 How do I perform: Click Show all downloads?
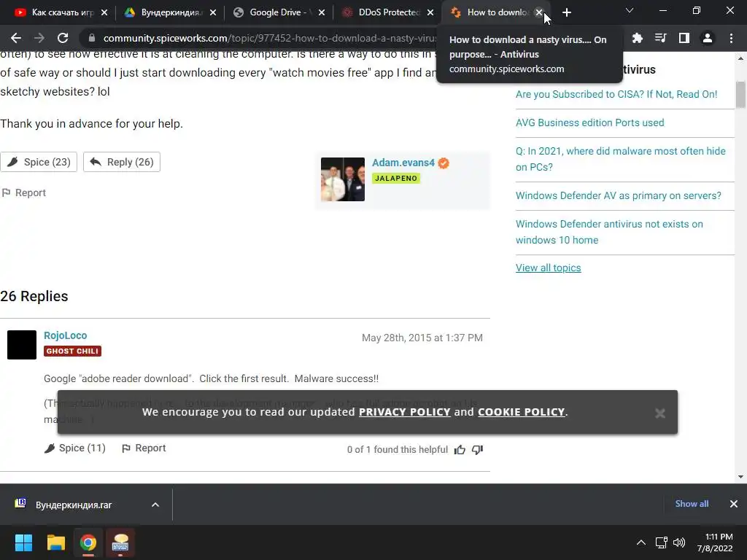(692, 504)
